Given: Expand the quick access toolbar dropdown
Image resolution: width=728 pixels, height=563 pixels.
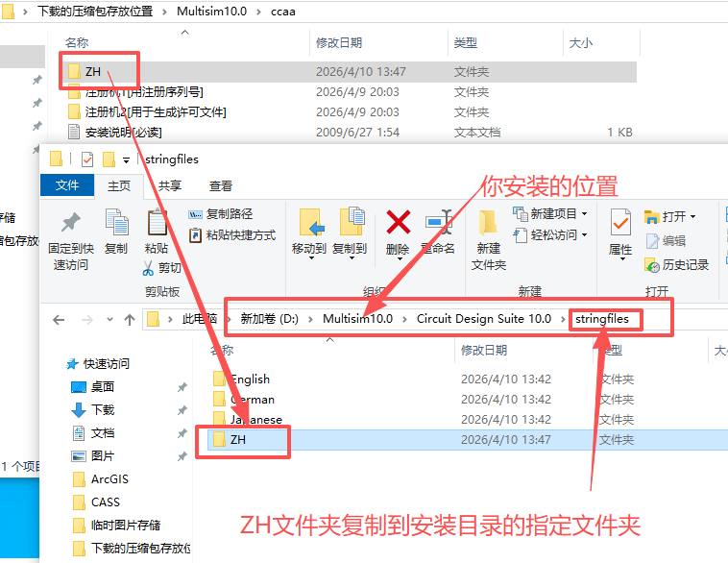Looking at the screenshot, I should 126,160.
